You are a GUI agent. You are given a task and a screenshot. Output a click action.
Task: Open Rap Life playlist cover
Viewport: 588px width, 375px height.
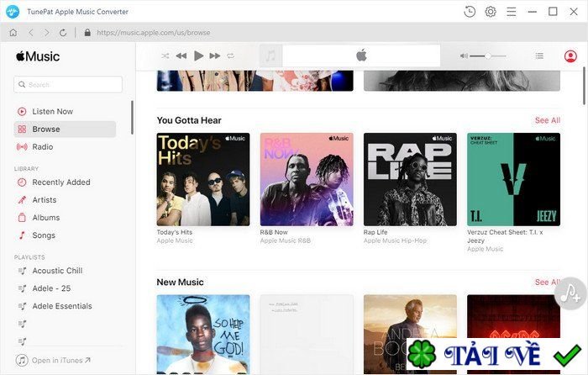click(410, 179)
